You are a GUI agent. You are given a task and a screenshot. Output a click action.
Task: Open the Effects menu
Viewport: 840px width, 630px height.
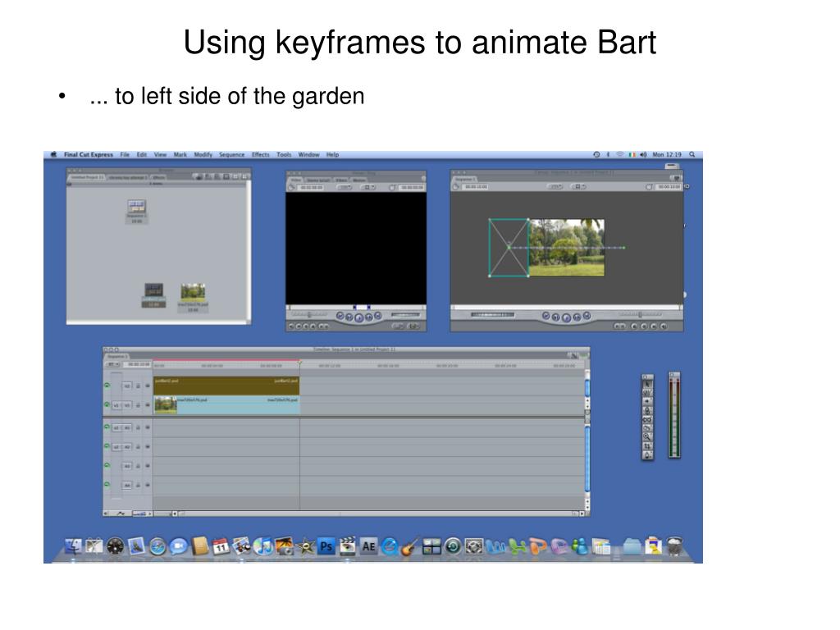tap(261, 154)
